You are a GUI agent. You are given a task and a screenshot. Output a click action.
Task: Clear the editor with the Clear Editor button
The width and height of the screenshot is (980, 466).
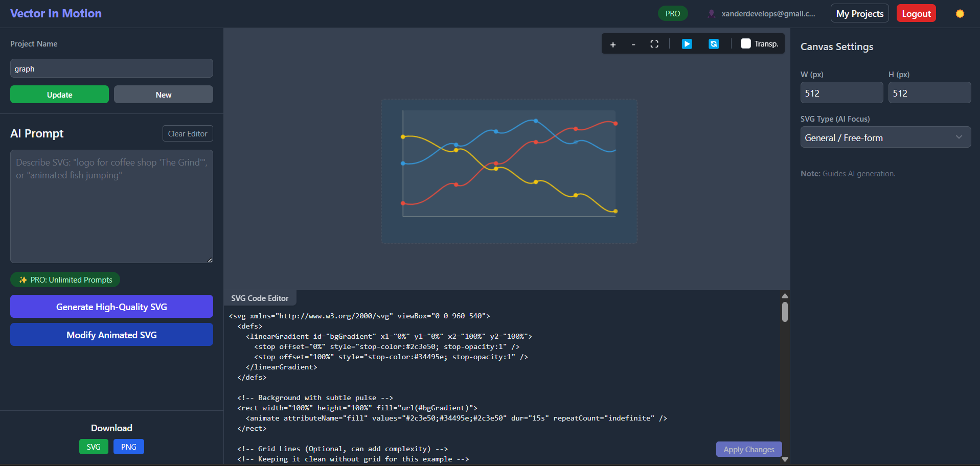tap(187, 133)
